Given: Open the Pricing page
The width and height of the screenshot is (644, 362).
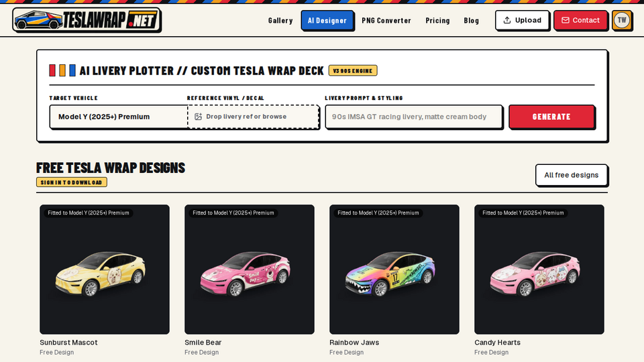Looking at the screenshot, I should 437,21.
